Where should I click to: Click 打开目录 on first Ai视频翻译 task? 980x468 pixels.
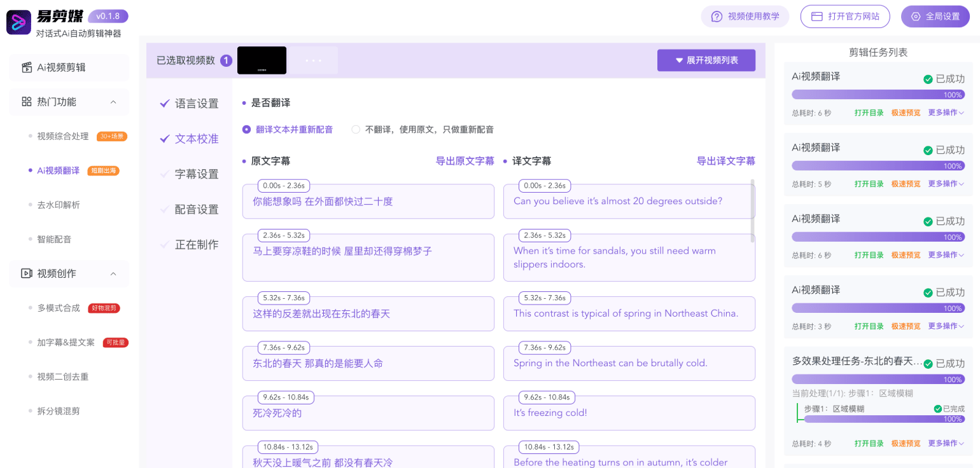coord(869,113)
